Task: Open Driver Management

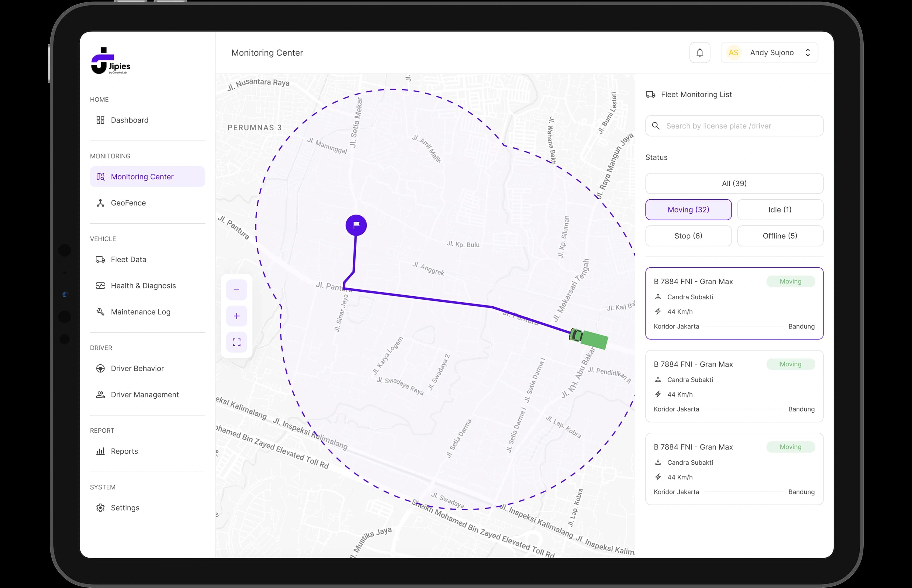Action: (147, 395)
